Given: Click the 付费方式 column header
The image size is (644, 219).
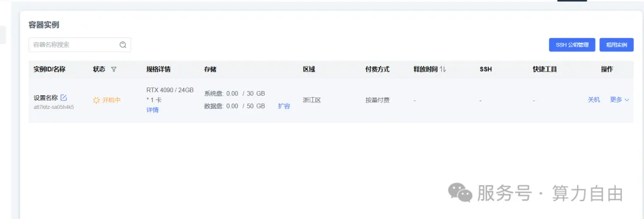Looking at the screenshot, I should pos(377,70).
